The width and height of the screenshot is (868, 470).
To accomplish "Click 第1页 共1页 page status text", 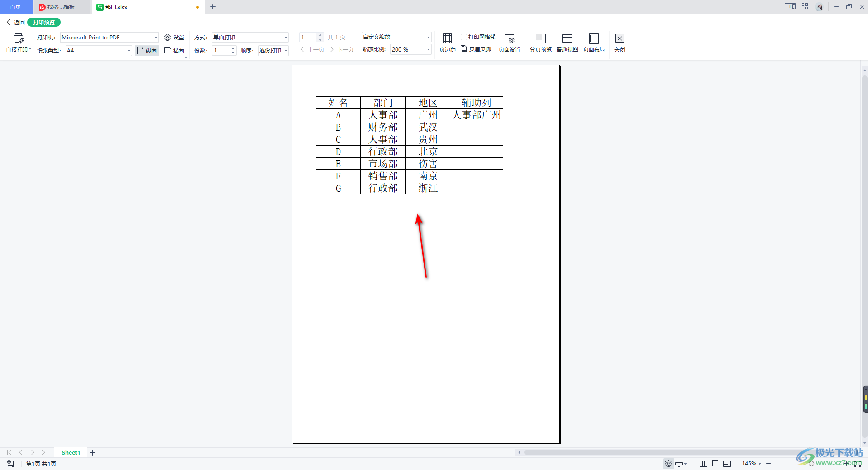I will click(x=41, y=464).
